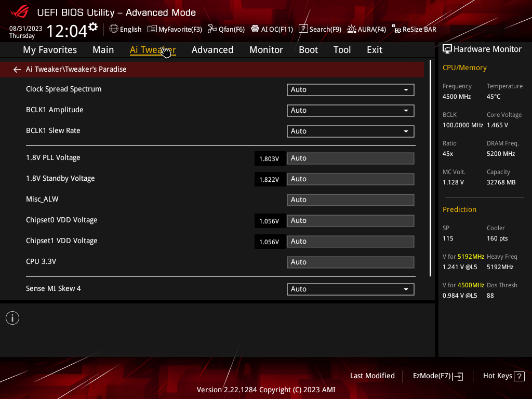
Task: Click EzMode exit arrow icon
Action: (458, 376)
